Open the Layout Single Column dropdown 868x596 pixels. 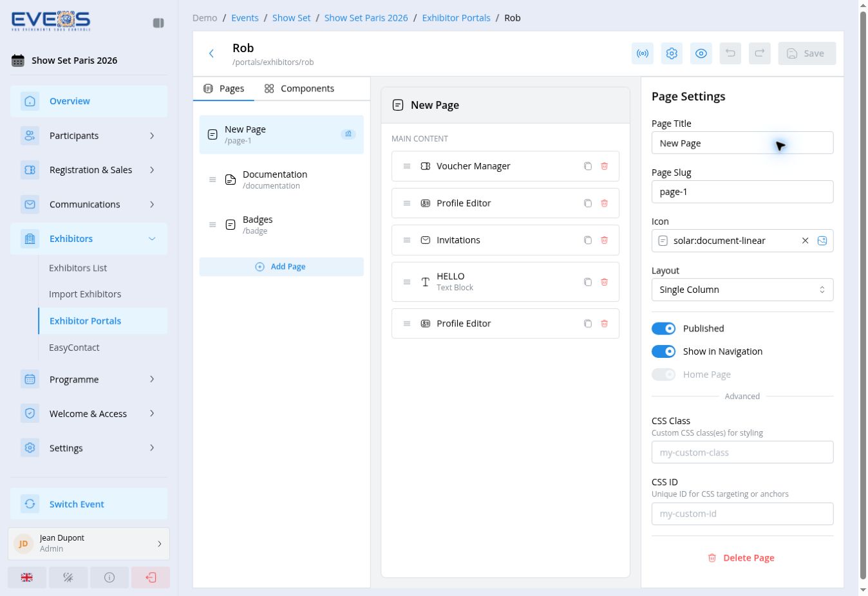click(742, 290)
